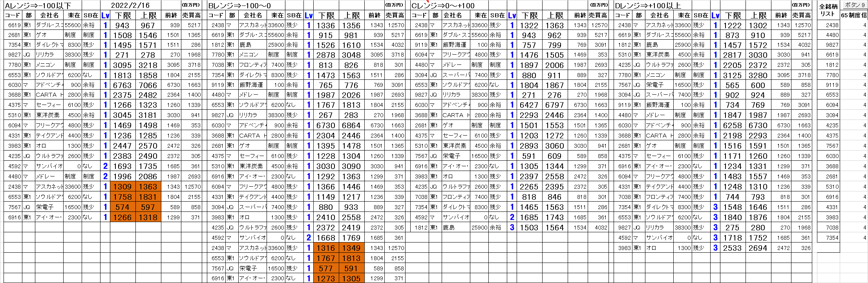This screenshot has width=868, height=283.
Task: Select the orange cell 597 in A range
Action: (x=148, y=207)
